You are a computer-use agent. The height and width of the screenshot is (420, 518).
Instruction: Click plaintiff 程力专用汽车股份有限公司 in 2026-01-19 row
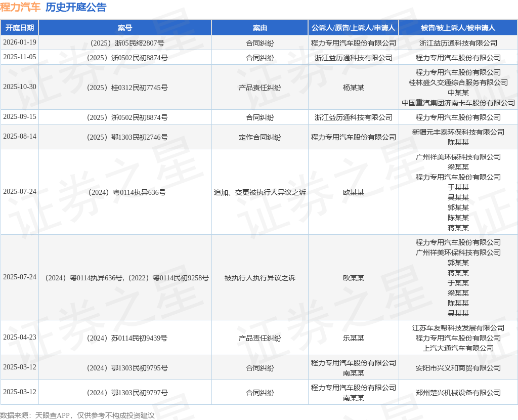[354, 43]
